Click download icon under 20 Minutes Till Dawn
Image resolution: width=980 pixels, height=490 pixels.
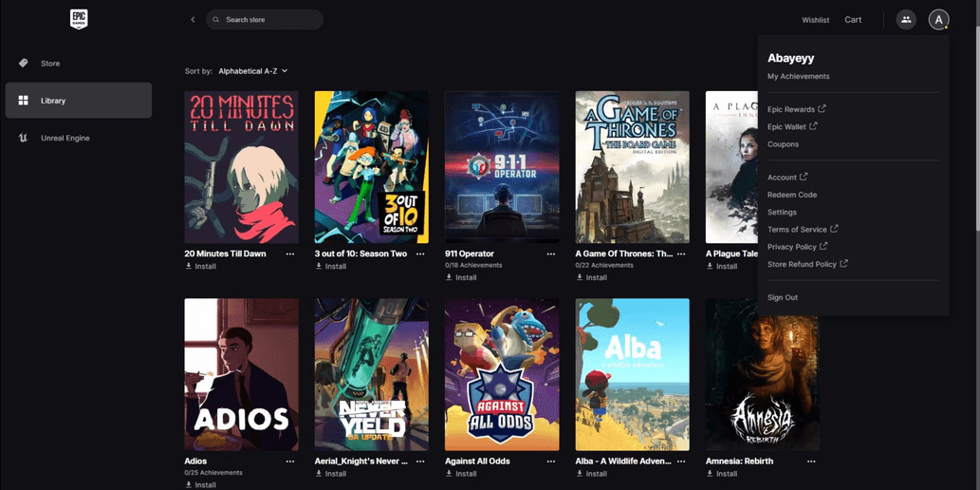[189, 266]
